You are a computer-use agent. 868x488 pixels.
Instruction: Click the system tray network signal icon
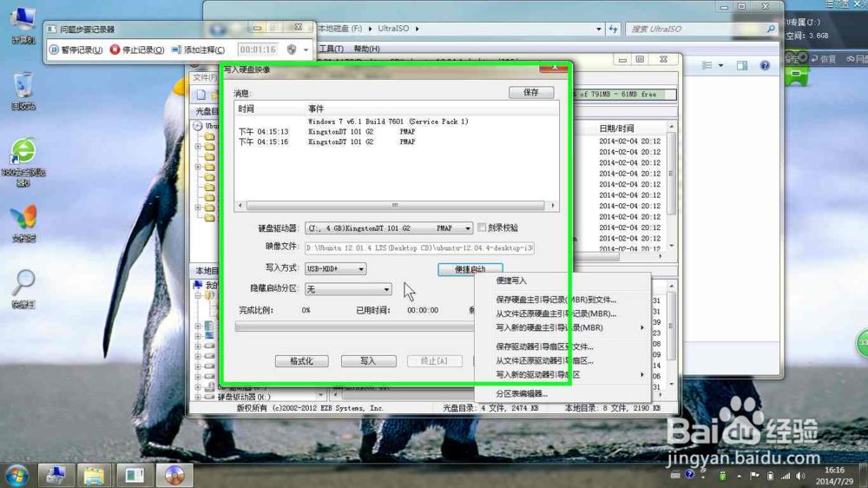click(786, 476)
